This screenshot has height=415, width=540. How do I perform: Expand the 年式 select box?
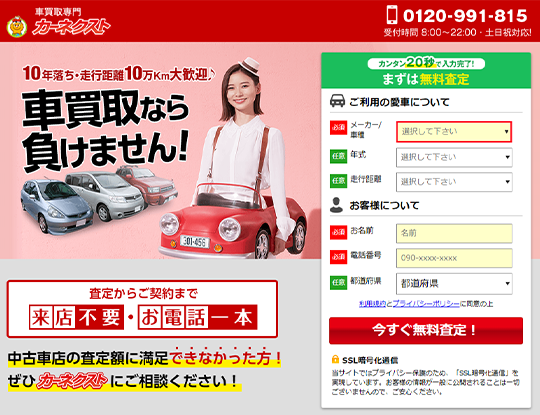454,157
